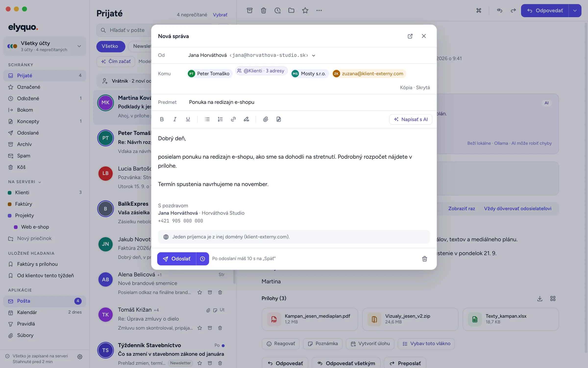Move message to folder via folder icon
588x368 pixels.
[x=291, y=10]
